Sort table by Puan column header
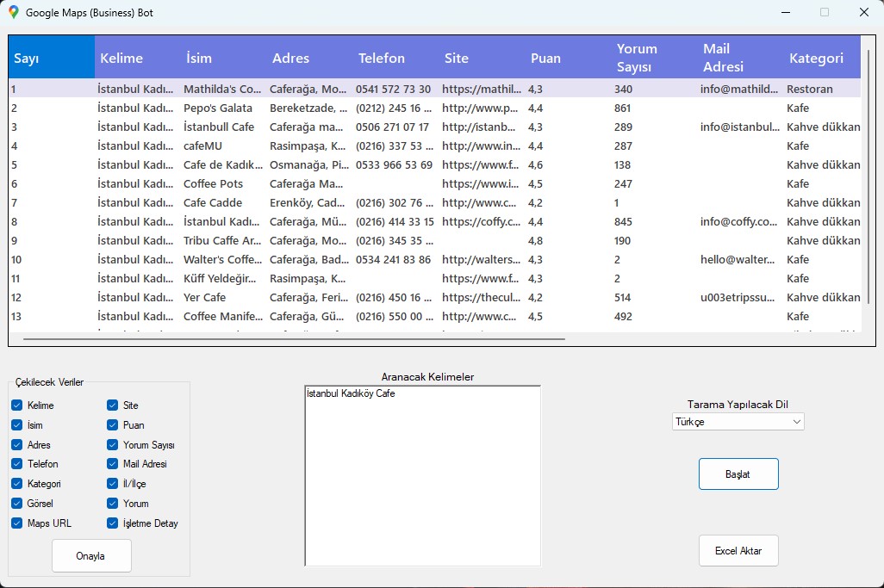This screenshot has width=884, height=588. (x=569, y=58)
